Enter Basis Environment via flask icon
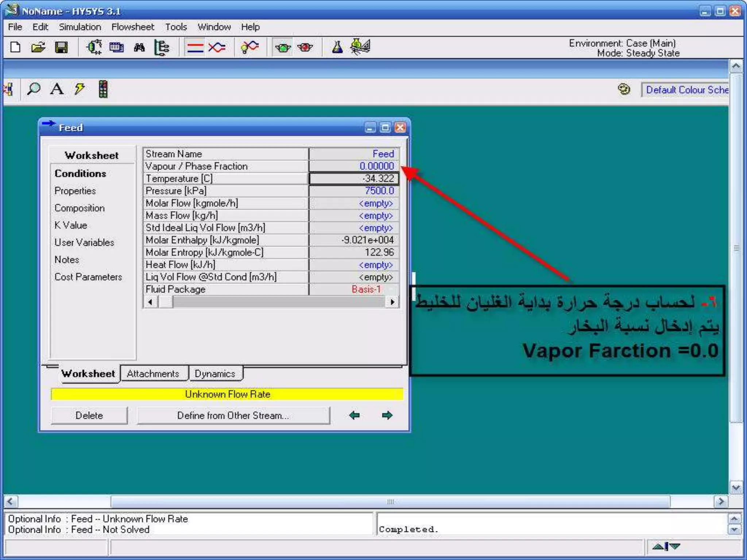 [337, 47]
